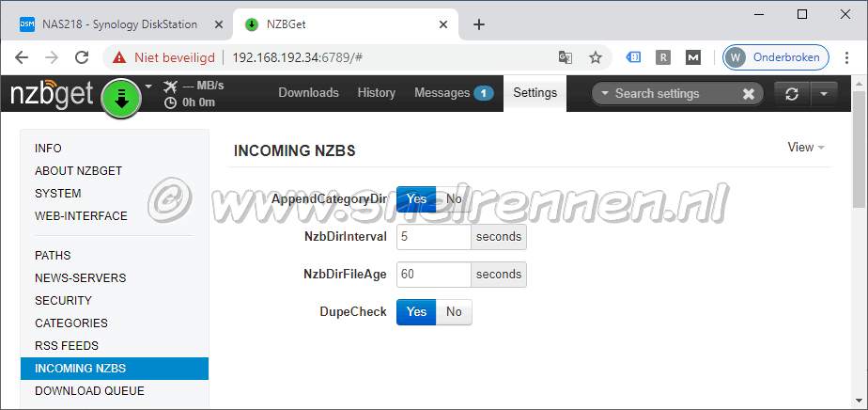This screenshot has height=410, width=868.
Task: Set AppendCategoryDir to Yes
Action: pyautogui.click(x=416, y=199)
